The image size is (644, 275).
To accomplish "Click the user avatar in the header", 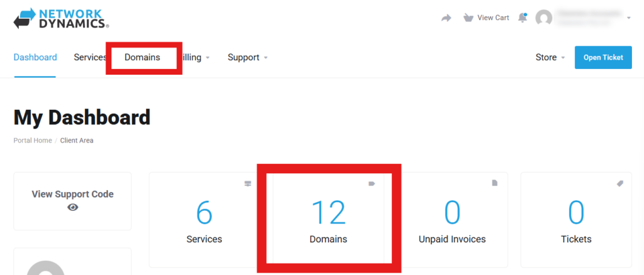I will (x=543, y=18).
